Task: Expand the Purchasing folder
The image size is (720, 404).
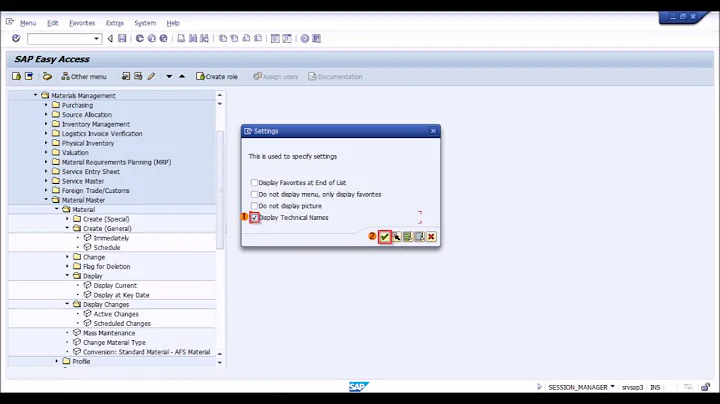Action: (x=46, y=105)
